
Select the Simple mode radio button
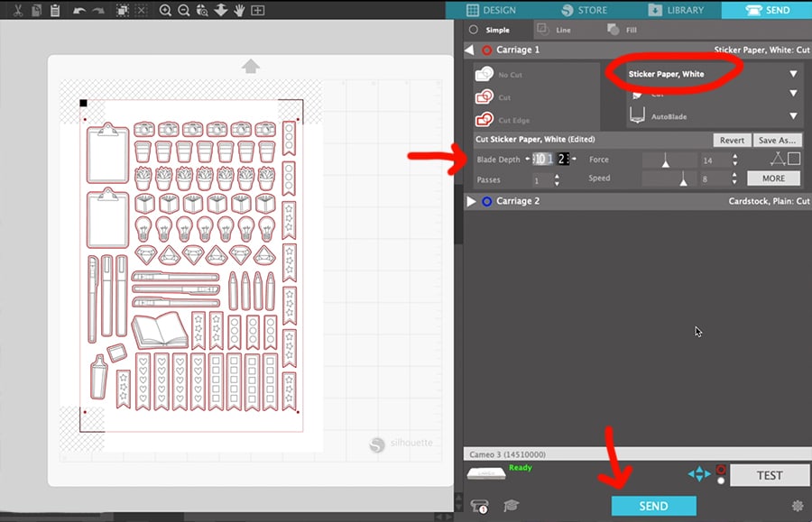tap(475, 30)
